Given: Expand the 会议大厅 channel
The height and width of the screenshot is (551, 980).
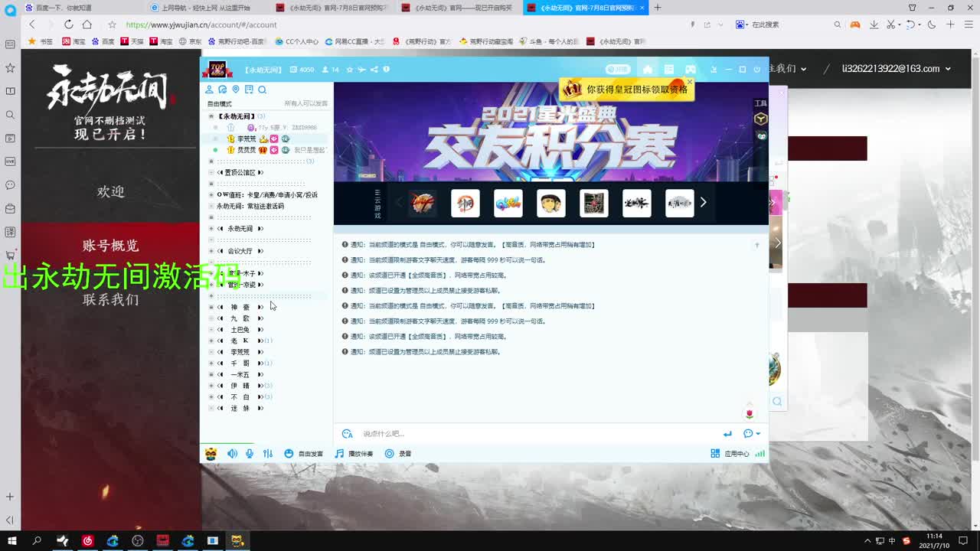Looking at the screenshot, I should (211, 251).
